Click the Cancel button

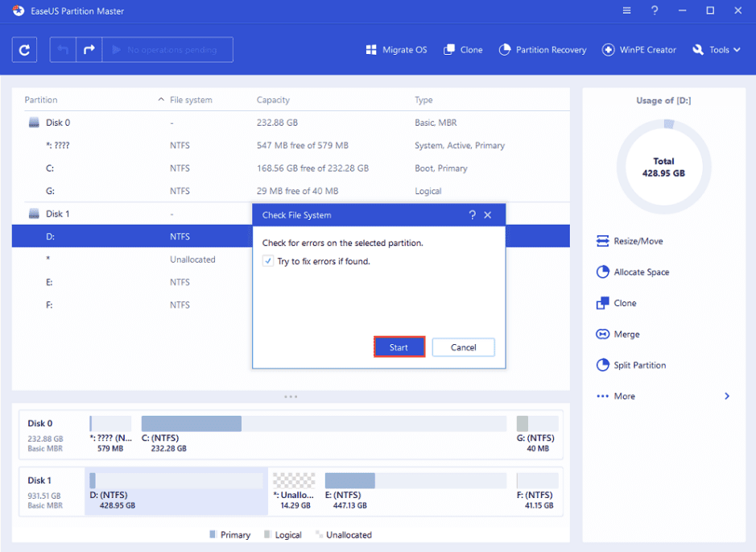pos(463,347)
